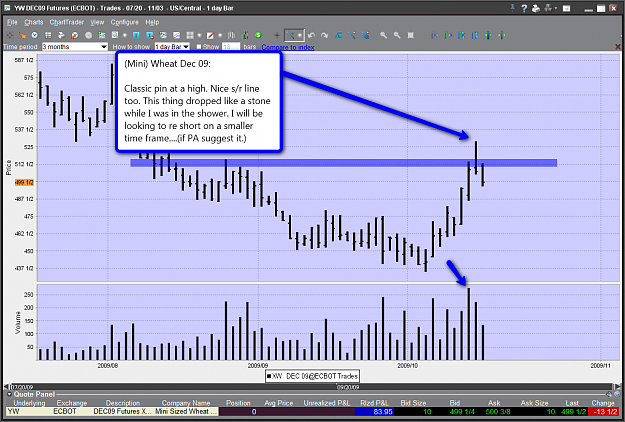Click the Ask value 500 3/8

click(x=497, y=411)
